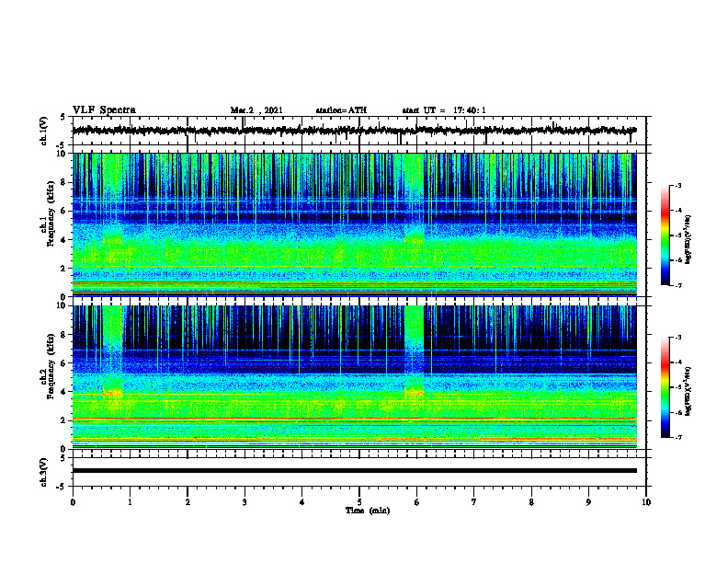
Task: Click the "-3" label on ch.2 color bar
Action: (x=678, y=338)
